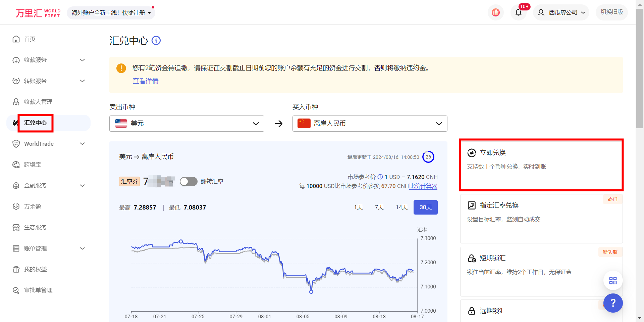This screenshot has width=644, height=322.
Task: Open the 首页 home icon in sidebar
Action: 16,39
